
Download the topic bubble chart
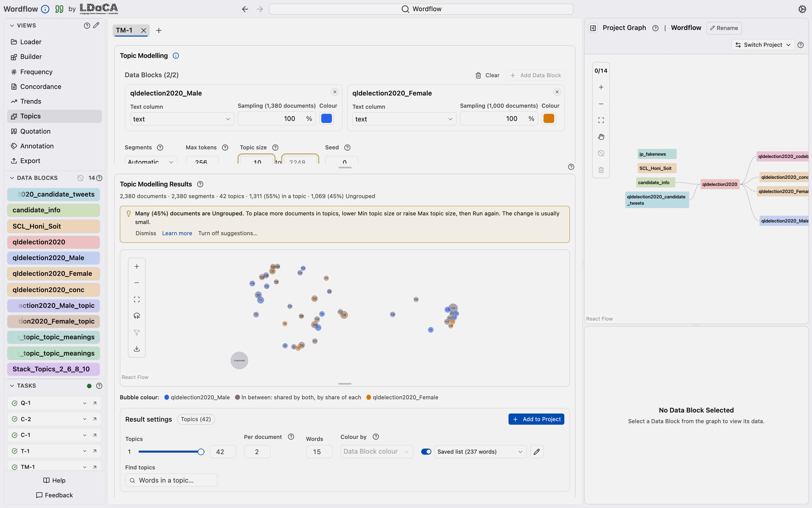(x=137, y=349)
